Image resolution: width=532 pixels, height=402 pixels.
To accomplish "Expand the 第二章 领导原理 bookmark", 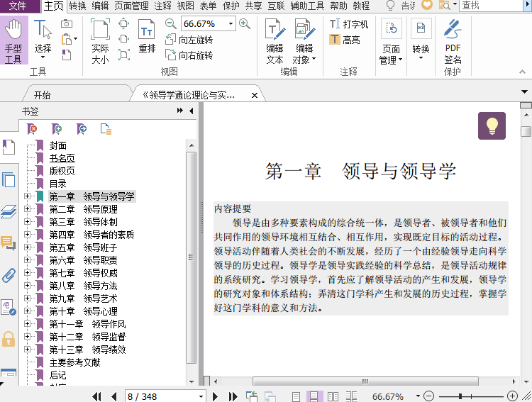I will click(28, 209).
